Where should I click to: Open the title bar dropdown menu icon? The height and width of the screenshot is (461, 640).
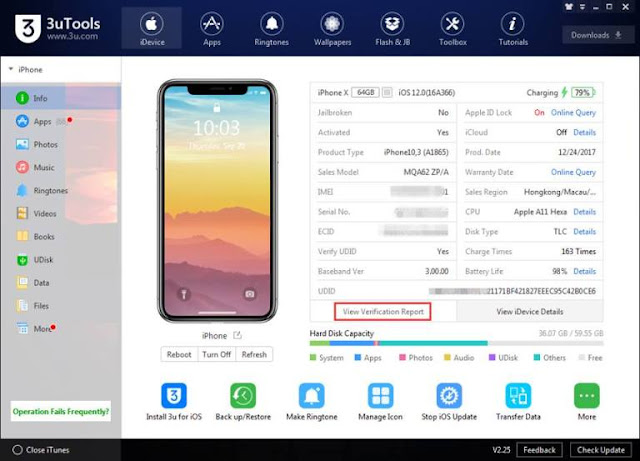pyautogui.click(x=582, y=7)
